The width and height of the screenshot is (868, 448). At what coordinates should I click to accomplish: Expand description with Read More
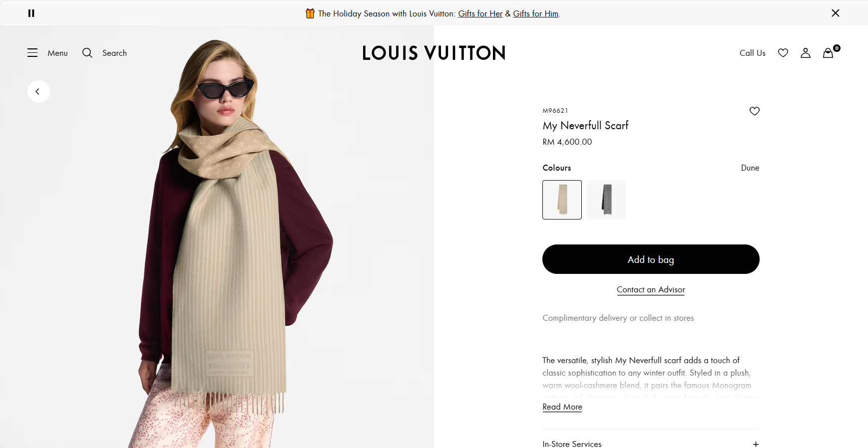point(562,407)
